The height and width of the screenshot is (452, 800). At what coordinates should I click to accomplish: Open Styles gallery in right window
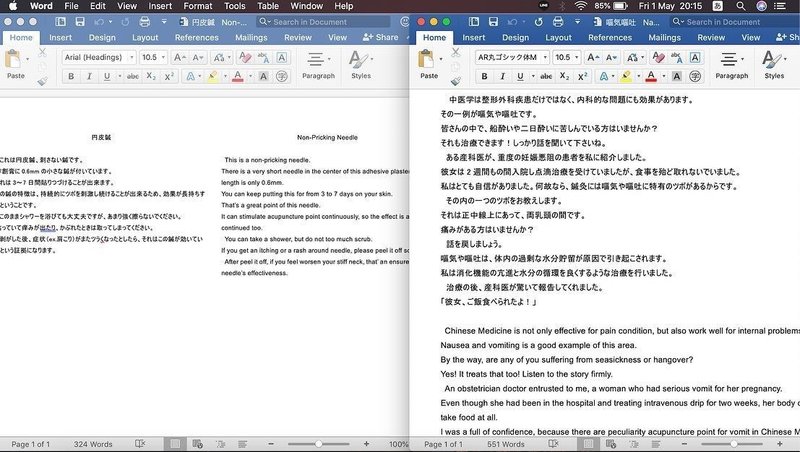[x=774, y=65]
